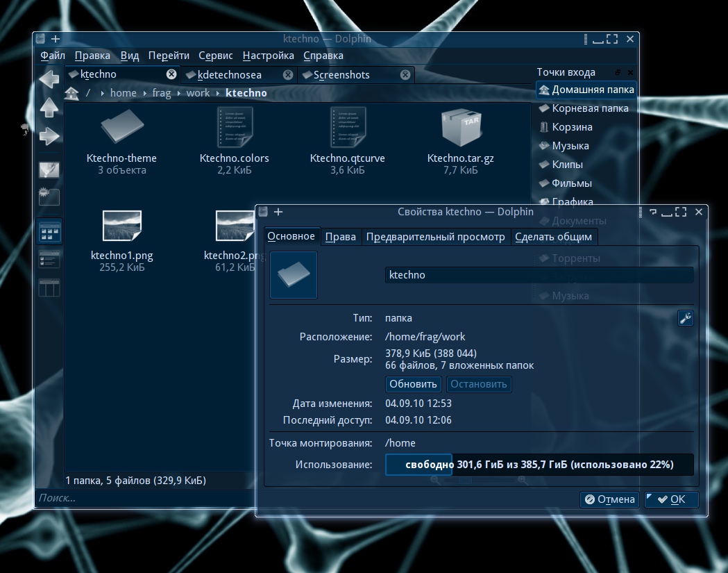Viewport: 728px width, 573px height.
Task: Click the Обновить button
Action: (x=413, y=384)
